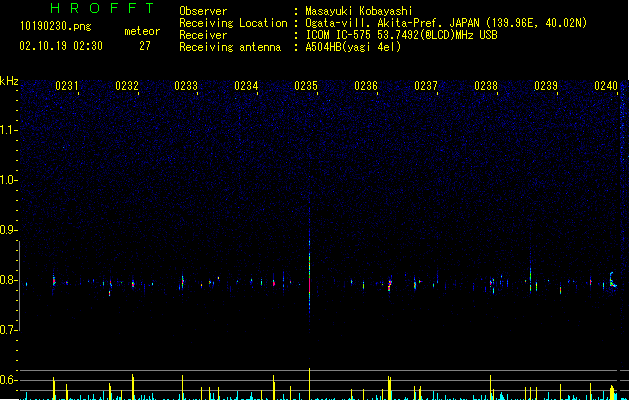Click the 0239 time marker
Screen dimensions: 629x400
coord(546,85)
